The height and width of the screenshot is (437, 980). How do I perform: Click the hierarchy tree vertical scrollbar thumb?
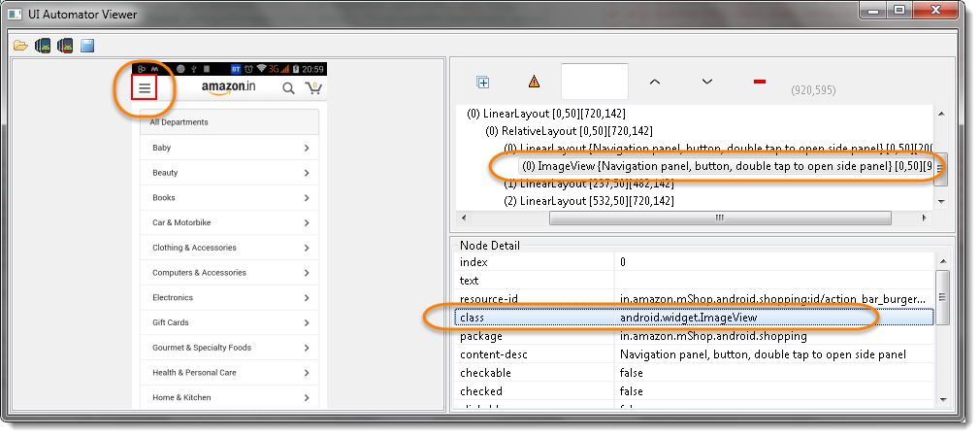click(941, 169)
